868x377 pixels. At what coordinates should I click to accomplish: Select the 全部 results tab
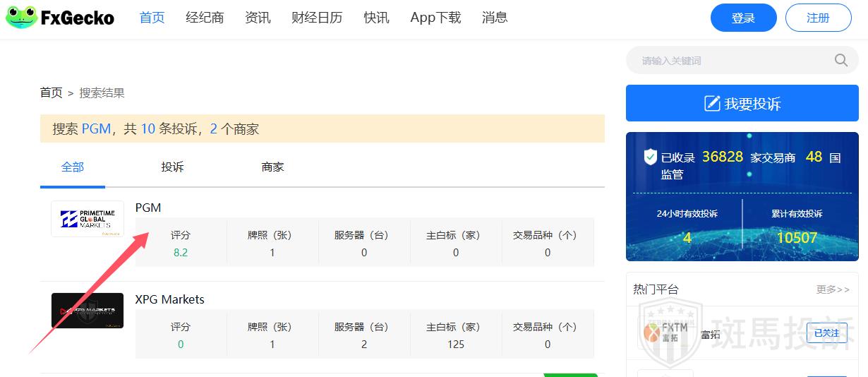tap(73, 167)
